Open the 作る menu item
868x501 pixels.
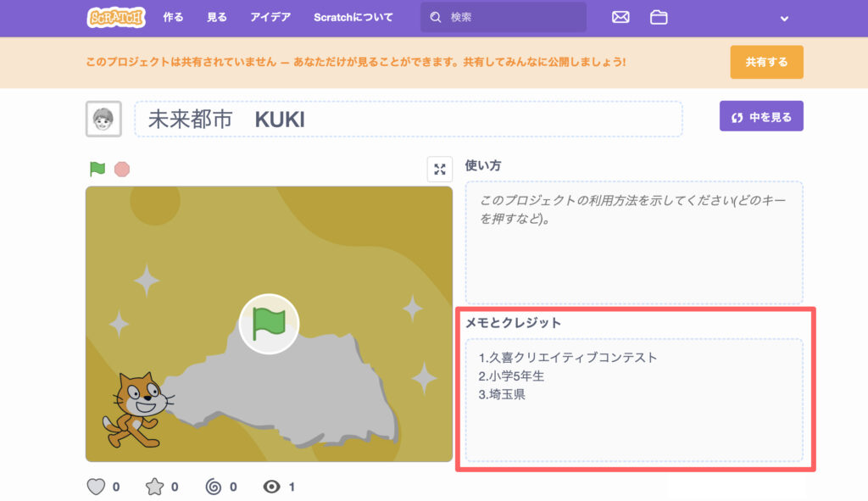(x=173, y=17)
